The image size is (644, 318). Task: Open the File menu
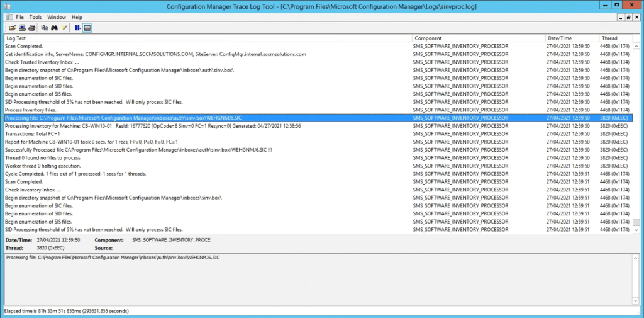(19, 17)
